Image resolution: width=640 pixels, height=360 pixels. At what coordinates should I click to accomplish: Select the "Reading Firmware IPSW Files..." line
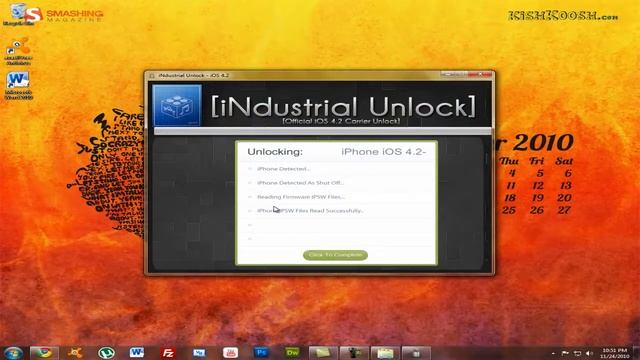[301, 197]
